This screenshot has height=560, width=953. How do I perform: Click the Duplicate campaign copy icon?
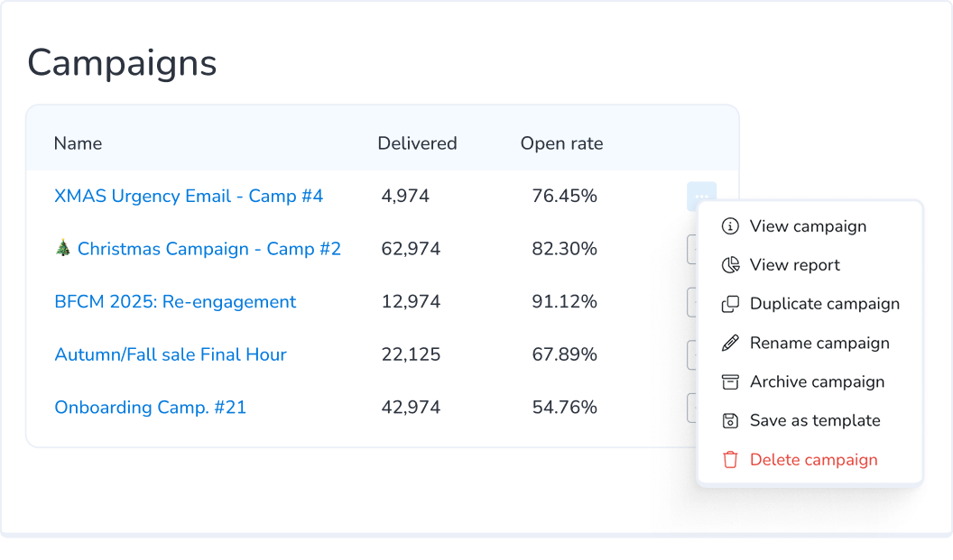point(730,304)
